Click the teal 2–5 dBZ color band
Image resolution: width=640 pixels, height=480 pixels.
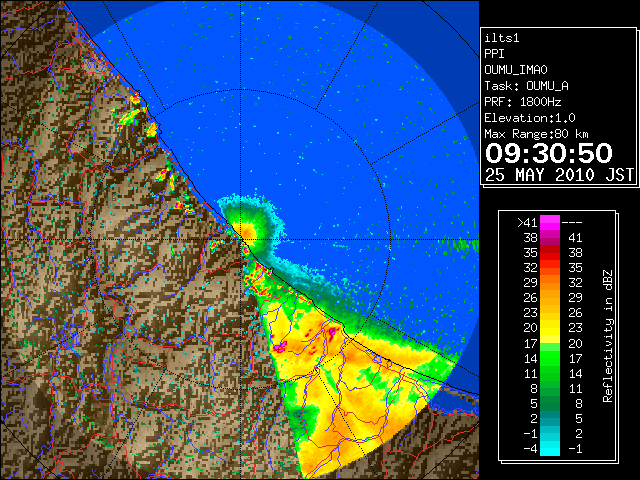[550, 418]
